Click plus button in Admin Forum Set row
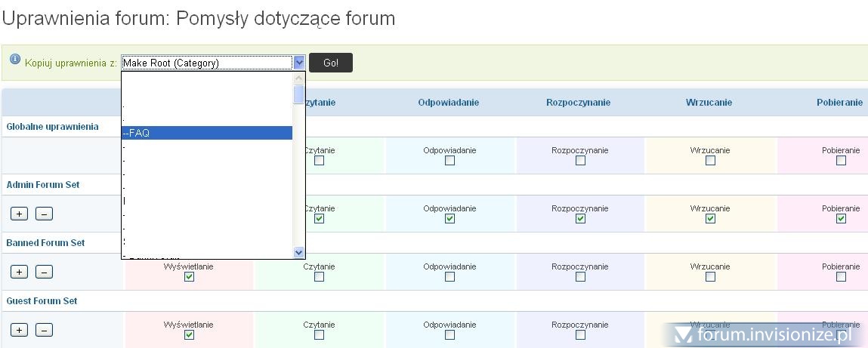 19,214
